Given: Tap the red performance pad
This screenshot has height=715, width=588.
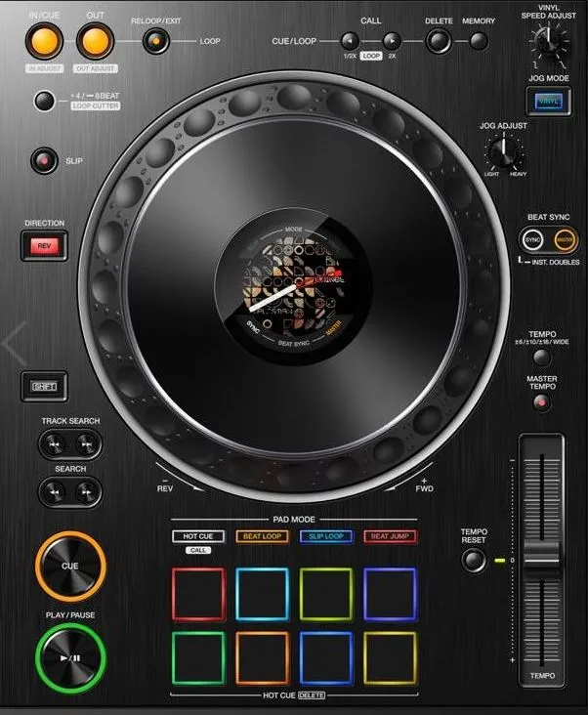Looking at the screenshot, I should (198, 595).
